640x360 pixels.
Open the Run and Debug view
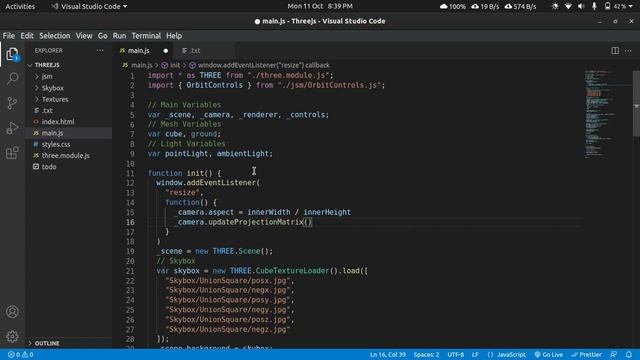click(x=12, y=128)
